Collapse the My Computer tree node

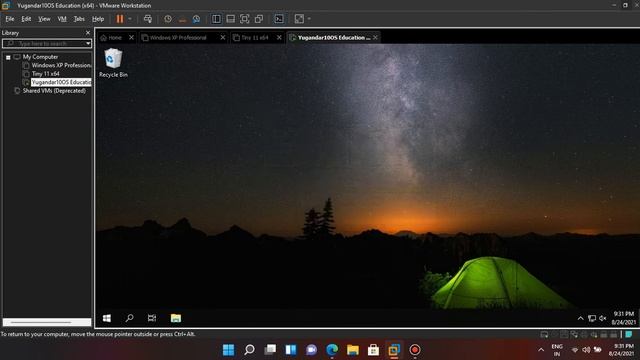(8, 57)
